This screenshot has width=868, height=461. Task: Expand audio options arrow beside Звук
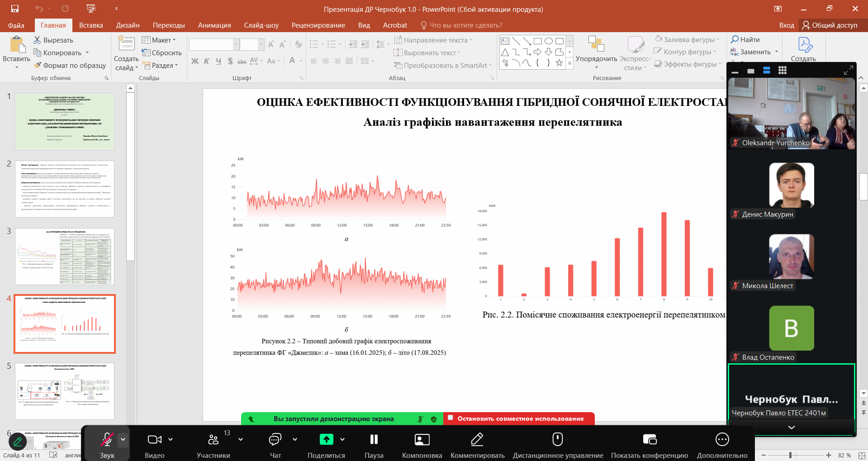point(123,439)
